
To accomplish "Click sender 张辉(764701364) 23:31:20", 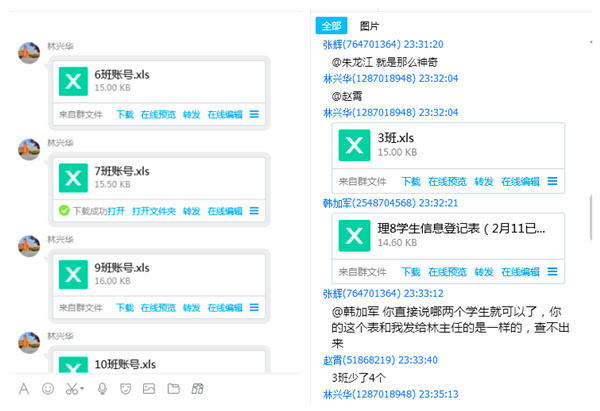I will pos(383,44).
